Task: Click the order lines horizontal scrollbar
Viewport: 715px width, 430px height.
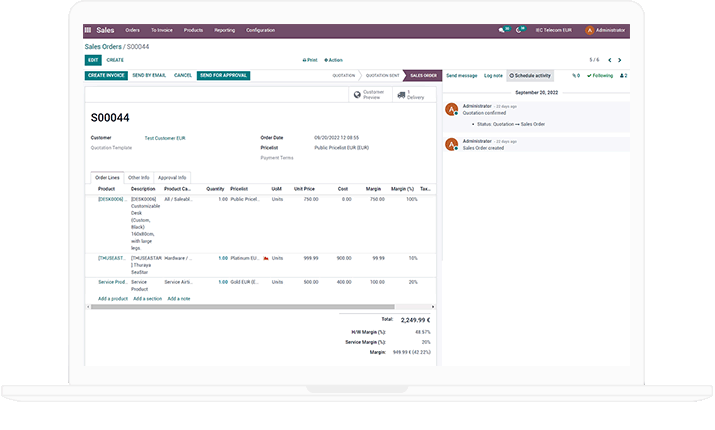Action: (x=260, y=307)
